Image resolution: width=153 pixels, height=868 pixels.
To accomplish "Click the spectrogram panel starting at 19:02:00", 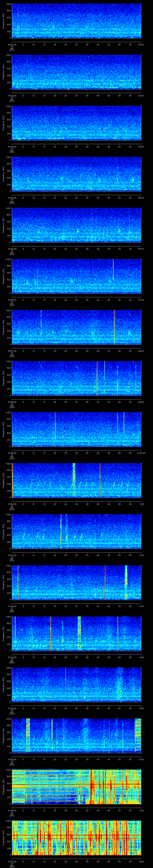I will (77, 582).
